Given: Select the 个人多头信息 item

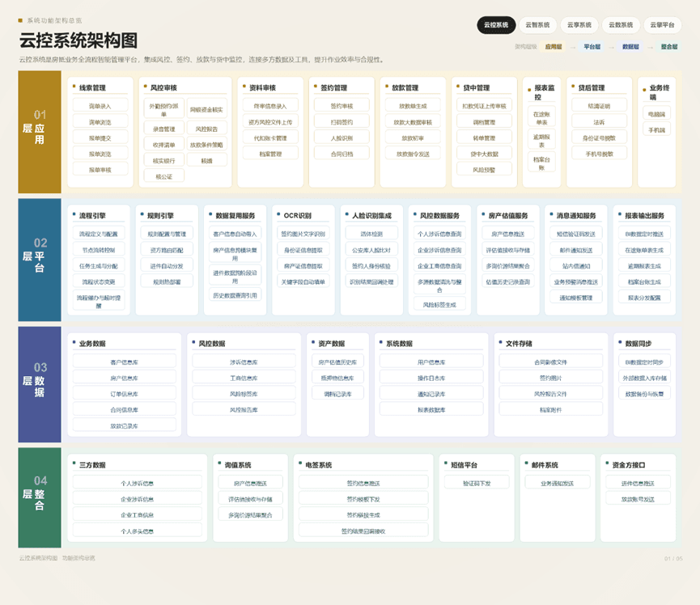Looking at the screenshot, I should 137,531.
